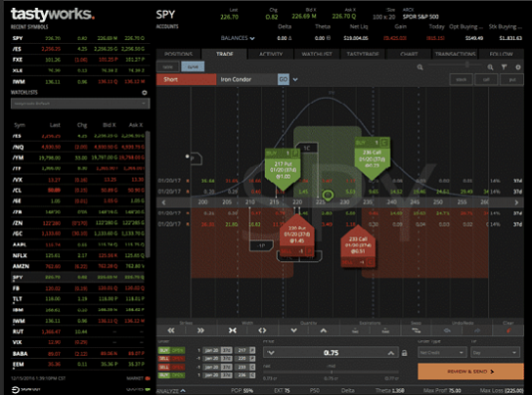This screenshot has width=532, height=395.
Task: Move to next expiration in the Expirations group
Action: click(385, 330)
